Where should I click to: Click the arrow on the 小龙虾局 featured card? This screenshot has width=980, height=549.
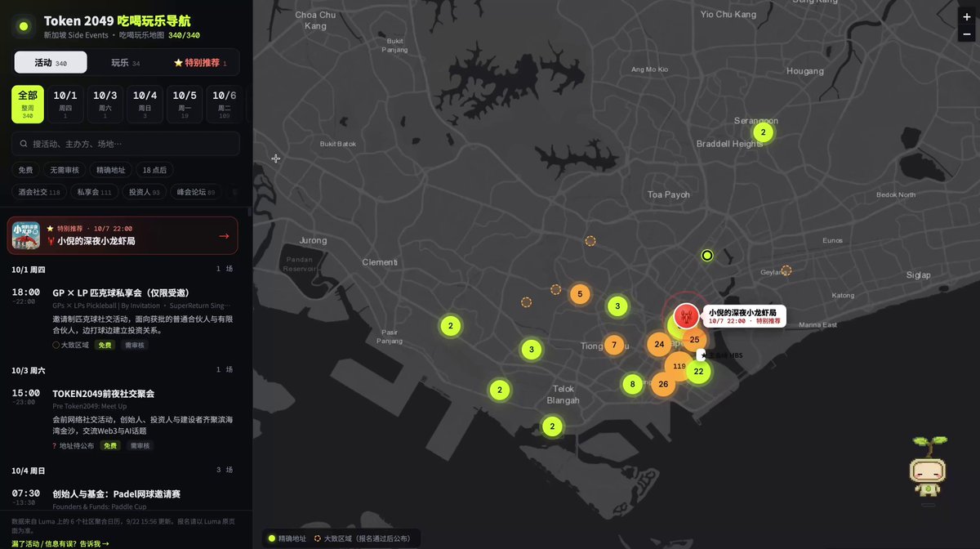click(224, 236)
